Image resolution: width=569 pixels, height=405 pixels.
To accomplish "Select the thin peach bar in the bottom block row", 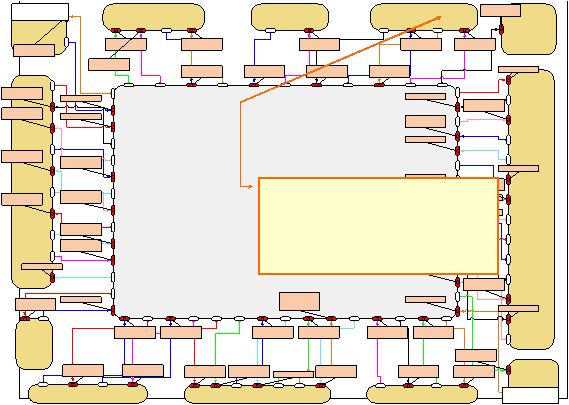I will coord(293,374).
